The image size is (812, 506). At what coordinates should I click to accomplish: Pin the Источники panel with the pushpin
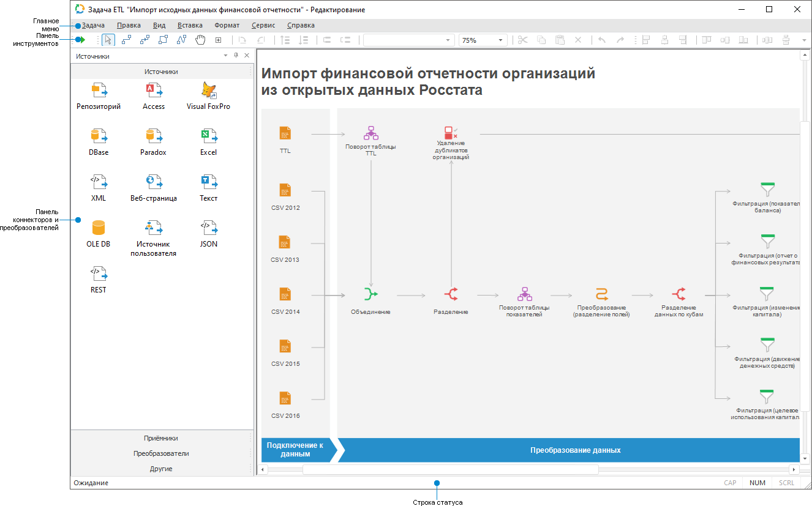[236, 55]
